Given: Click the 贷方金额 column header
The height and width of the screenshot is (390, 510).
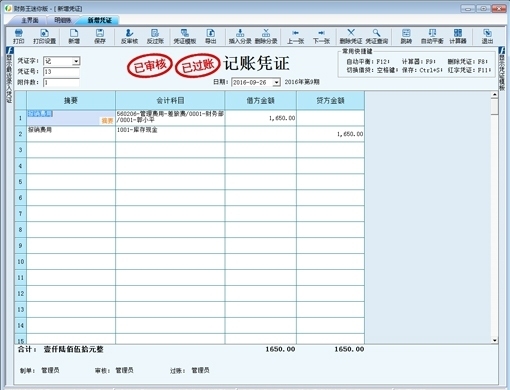Looking at the screenshot, I should click(330, 100).
